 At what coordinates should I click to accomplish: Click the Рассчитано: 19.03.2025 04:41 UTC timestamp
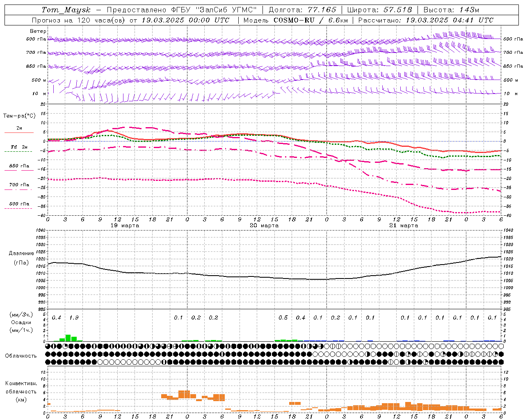tap(426, 20)
